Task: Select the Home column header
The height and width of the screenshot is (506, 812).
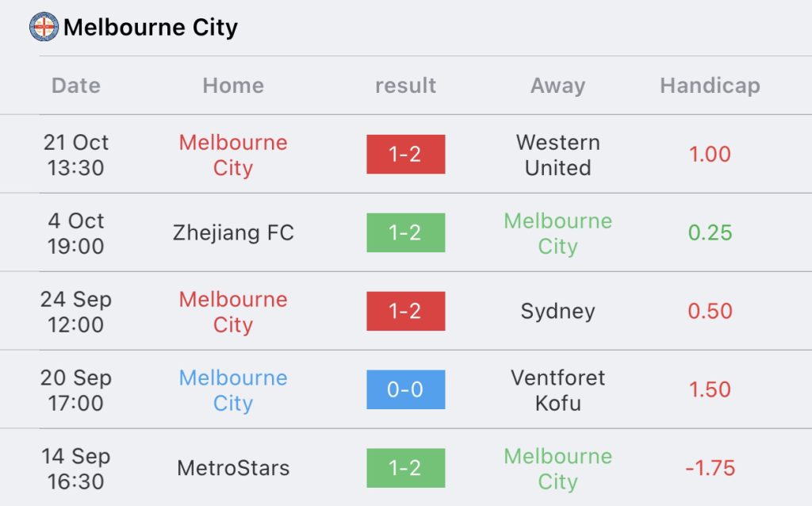Action: [x=233, y=86]
